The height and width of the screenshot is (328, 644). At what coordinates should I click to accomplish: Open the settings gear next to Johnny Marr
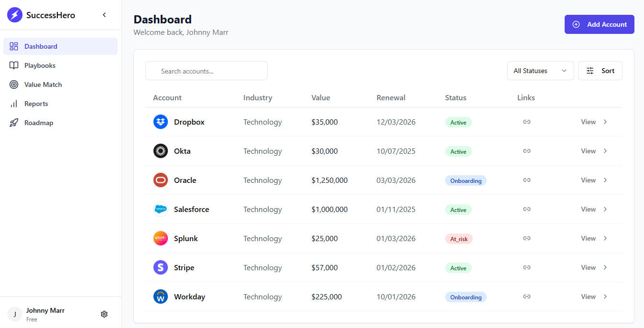pyautogui.click(x=104, y=314)
